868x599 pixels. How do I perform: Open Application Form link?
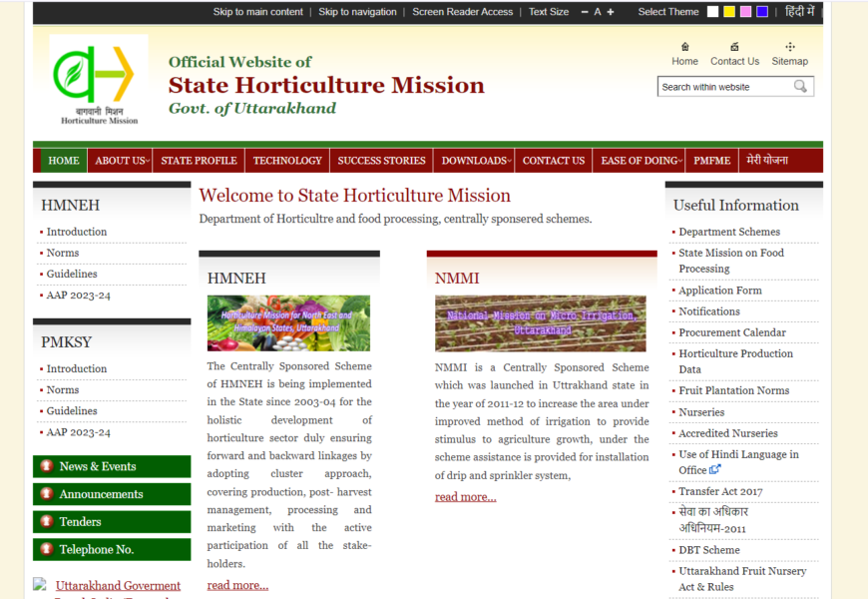click(720, 291)
